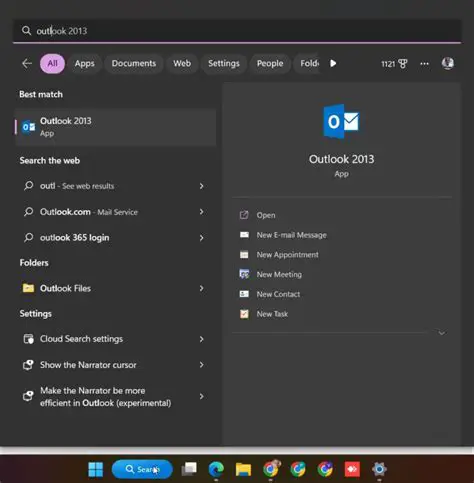Screen dimensions: 474x483
Task: Click 'outlook 365 login' web suggestion
Action: coord(115,238)
